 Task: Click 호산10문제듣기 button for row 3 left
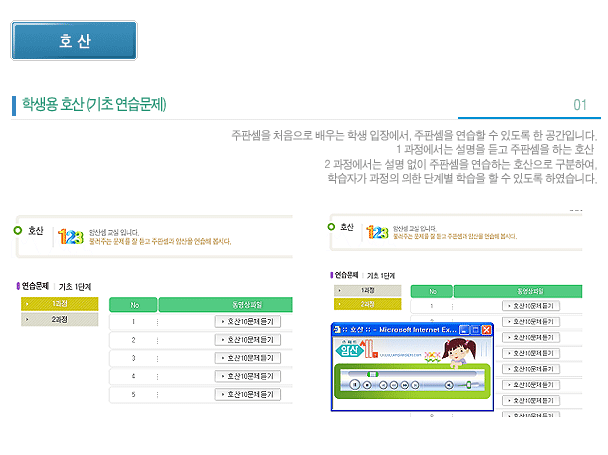click(248, 356)
